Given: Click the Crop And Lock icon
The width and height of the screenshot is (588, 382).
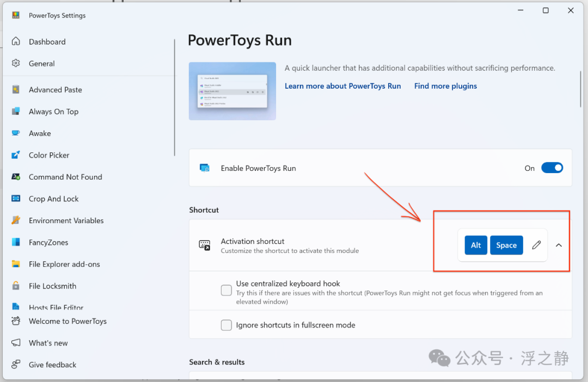Looking at the screenshot, I should coord(16,198).
